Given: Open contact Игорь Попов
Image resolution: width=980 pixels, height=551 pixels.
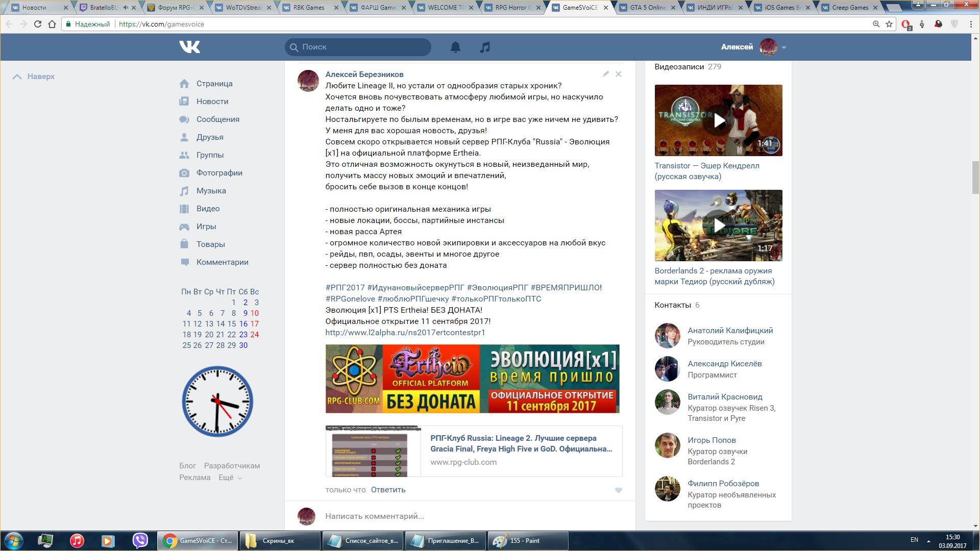Looking at the screenshot, I should point(712,440).
